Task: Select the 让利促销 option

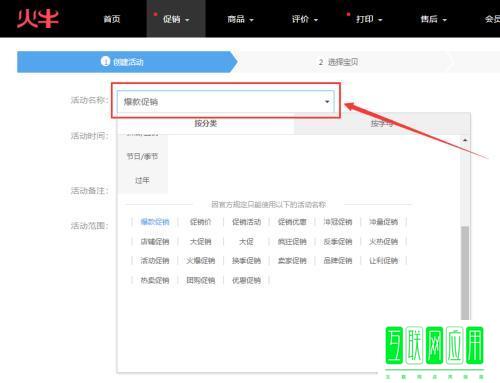Action: click(x=383, y=260)
